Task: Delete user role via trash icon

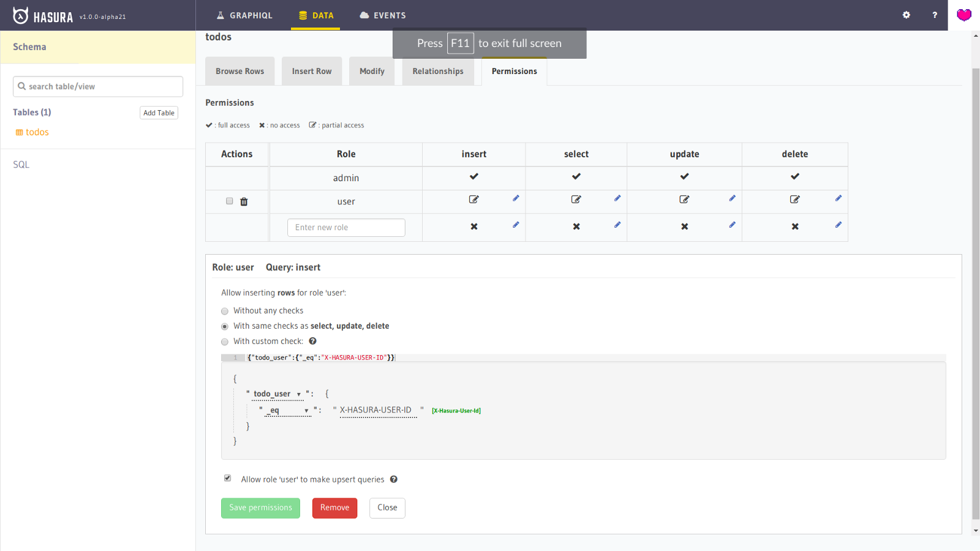Action: 244,201
